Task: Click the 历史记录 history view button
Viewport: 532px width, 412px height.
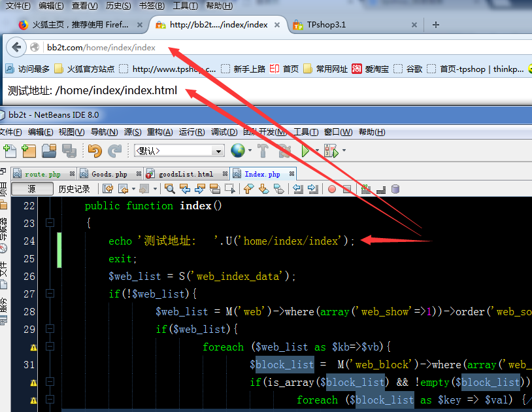Action: point(74,189)
